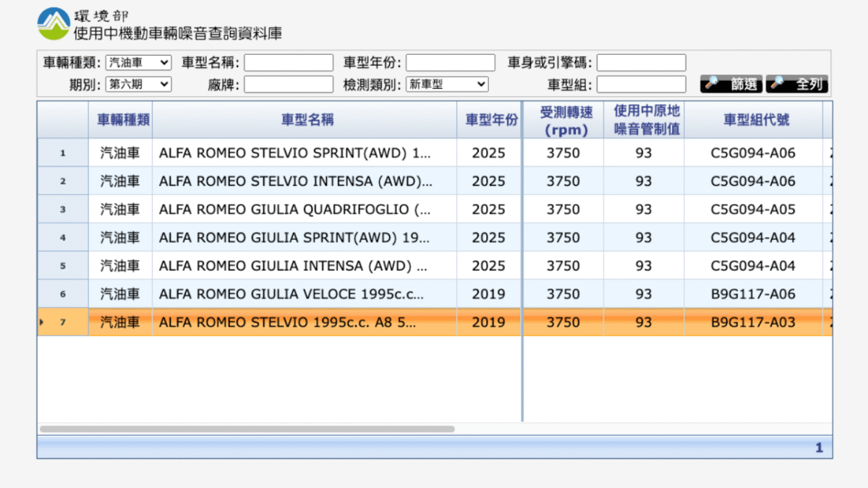Focus the 車型名稱 input field

(x=289, y=63)
